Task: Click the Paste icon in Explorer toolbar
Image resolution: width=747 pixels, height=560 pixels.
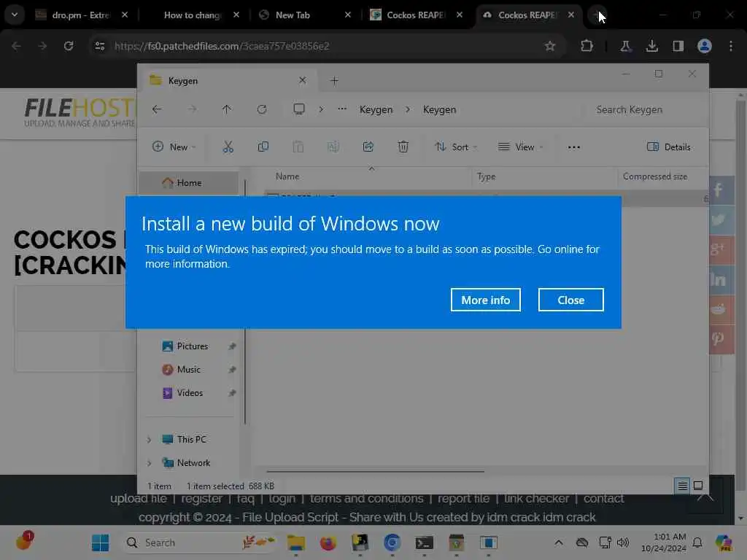Action: click(298, 147)
